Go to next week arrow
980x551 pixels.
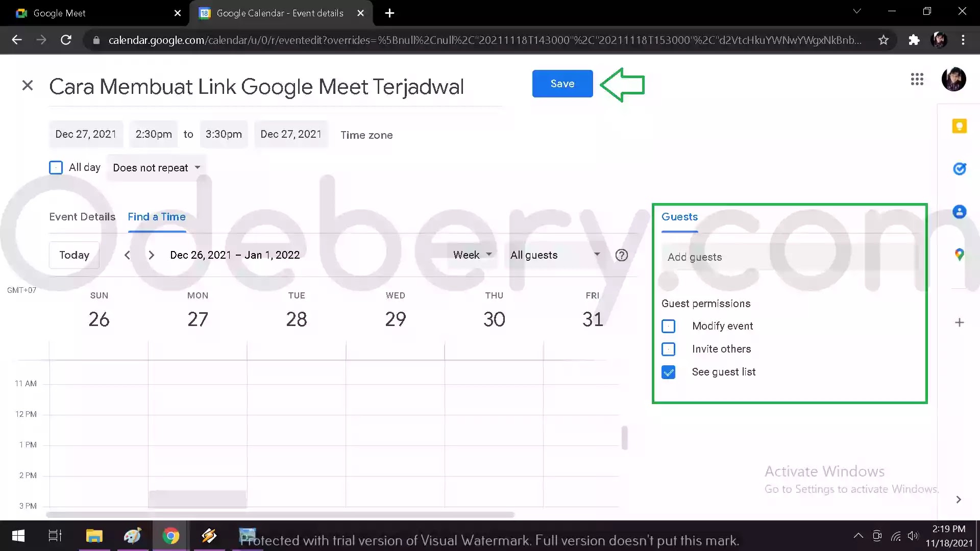point(151,255)
